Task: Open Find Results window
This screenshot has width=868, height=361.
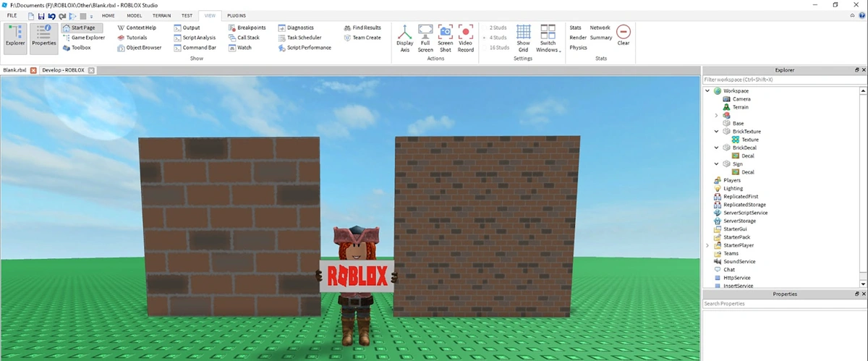Action: 362,27
